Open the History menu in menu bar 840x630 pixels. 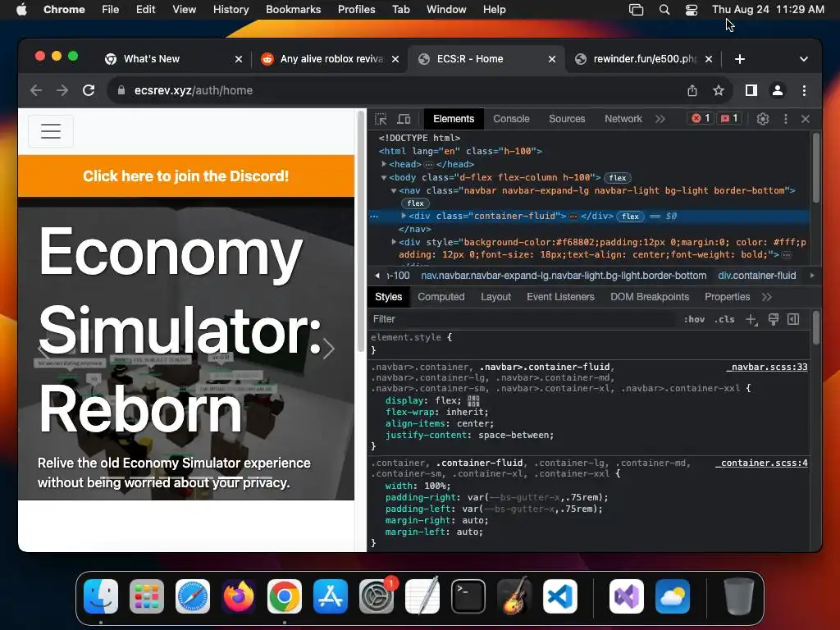(x=231, y=9)
